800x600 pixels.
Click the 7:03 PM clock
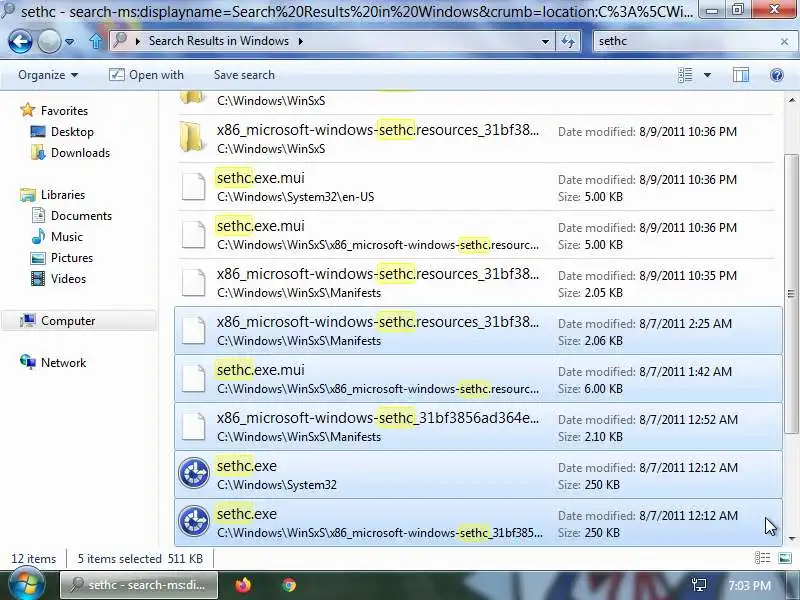tap(749, 585)
